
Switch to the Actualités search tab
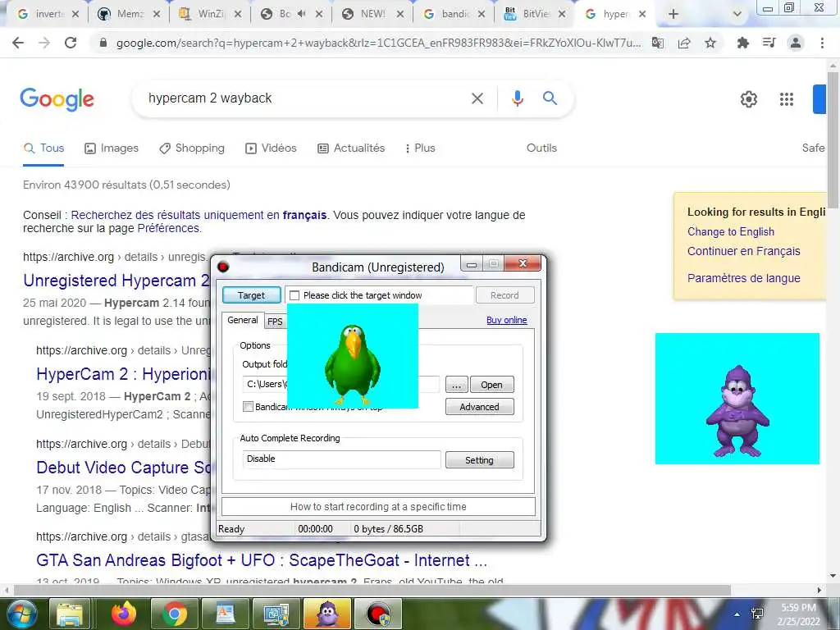pos(351,148)
